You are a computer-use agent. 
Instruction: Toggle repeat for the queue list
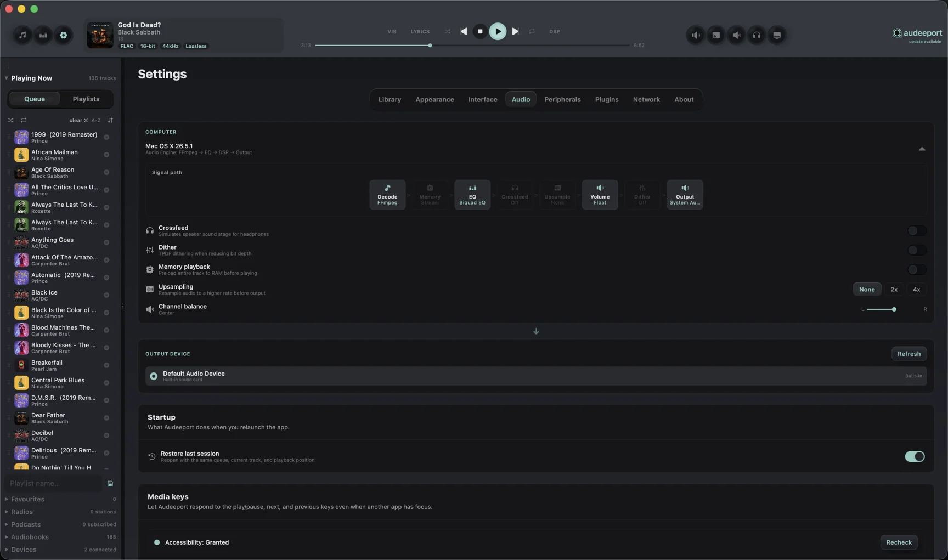24,121
